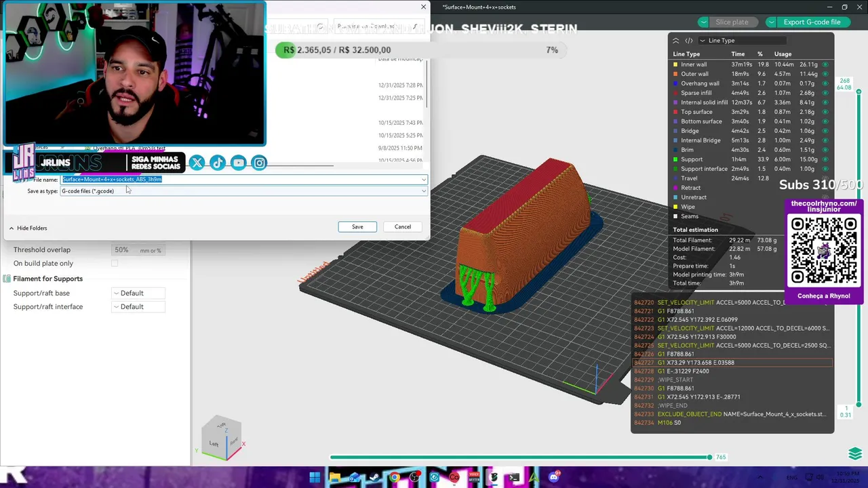868x488 pixels.
Task: Toggle Sparse infill visibility eye
Action: click(x=825, y=93)
